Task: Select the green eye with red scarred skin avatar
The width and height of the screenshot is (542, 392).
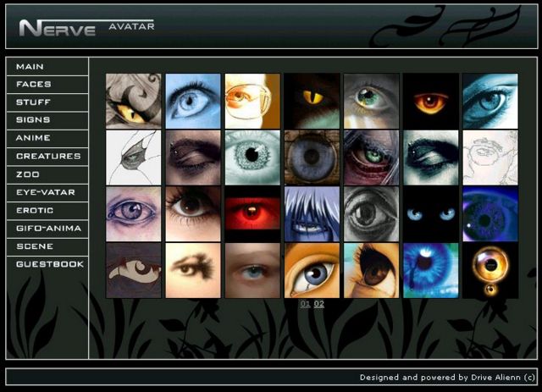Action: pyautogui.click(x=372, y=157)
